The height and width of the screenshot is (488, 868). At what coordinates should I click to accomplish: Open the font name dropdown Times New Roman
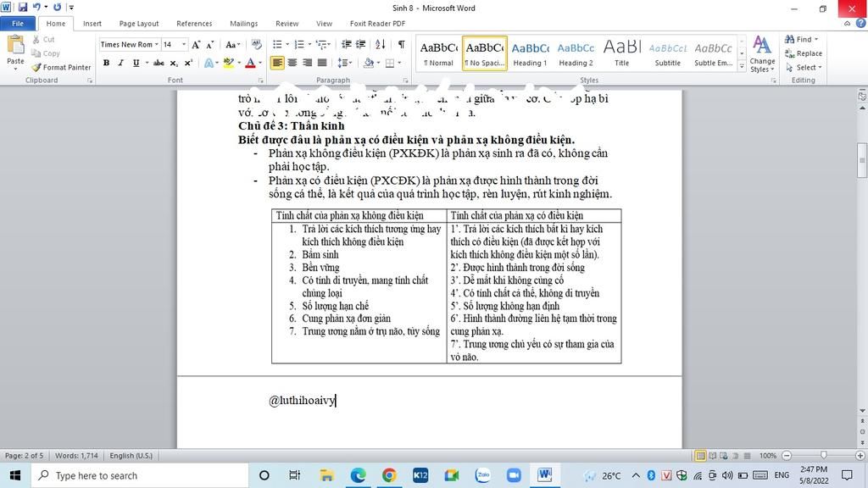point(157,44)
